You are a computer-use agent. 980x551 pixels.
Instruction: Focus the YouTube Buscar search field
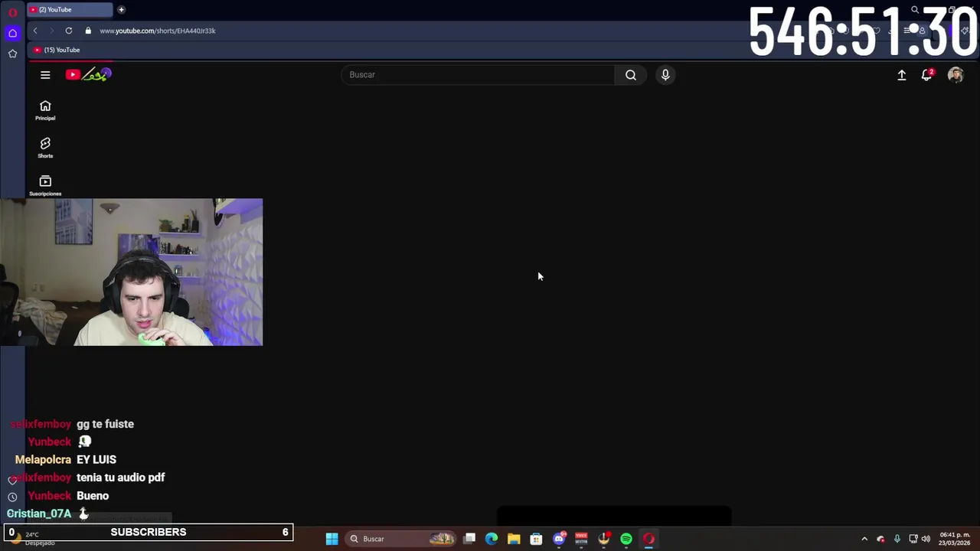[478, 75]
